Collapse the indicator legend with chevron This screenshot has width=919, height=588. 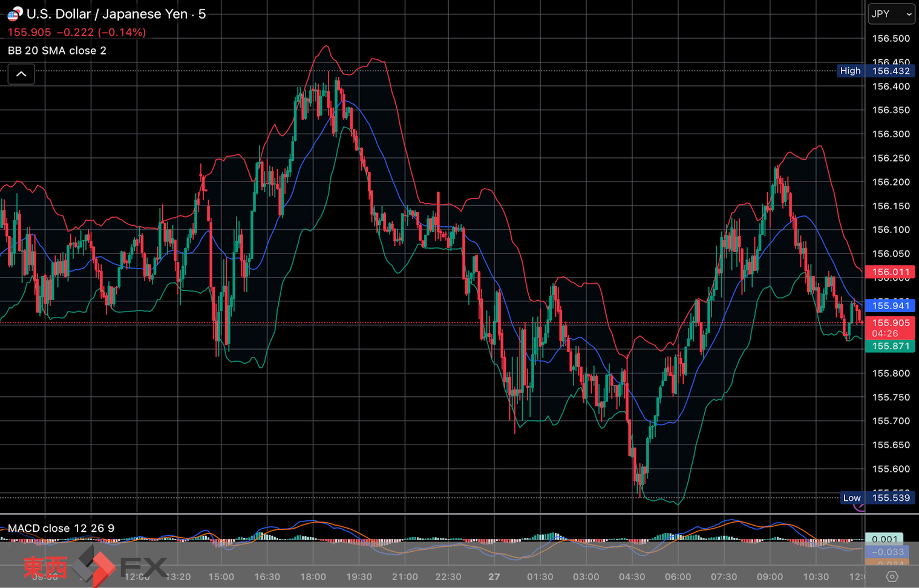[21, 74]
